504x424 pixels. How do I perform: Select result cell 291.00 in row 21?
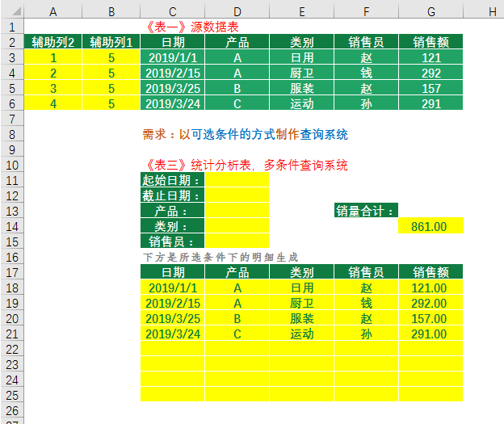click(431, 334)
